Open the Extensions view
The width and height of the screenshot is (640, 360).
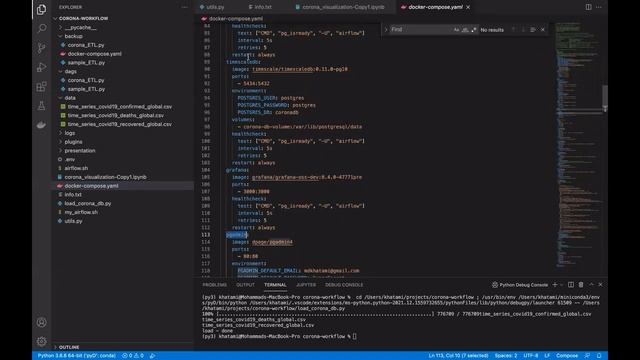coord(41,87)
